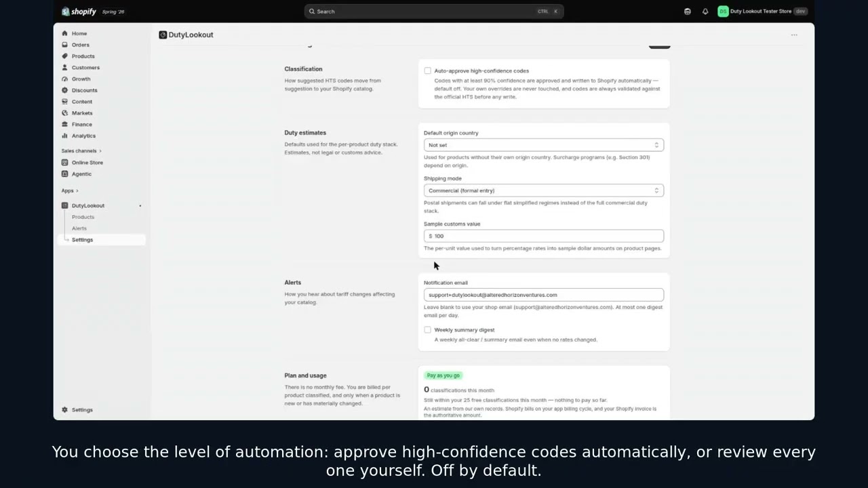Open the Markets globe icon
Viewport: 868px width, 488px height.
point(65,113)
